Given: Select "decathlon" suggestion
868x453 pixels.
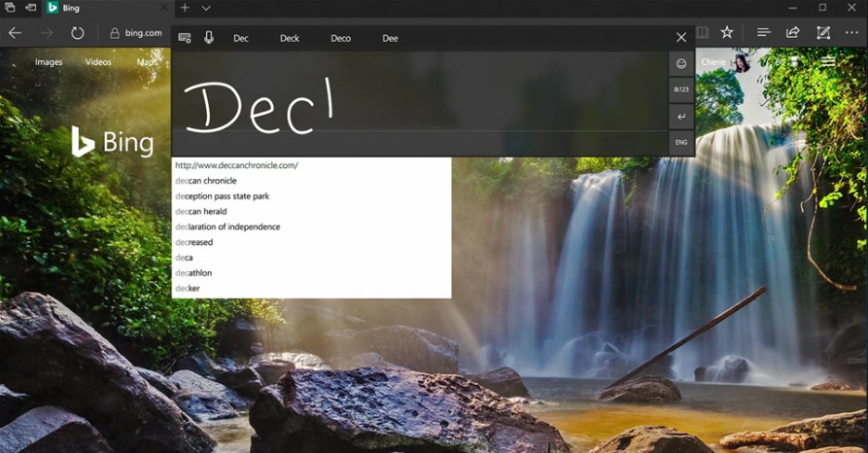Looking at the screenshot, I should 311,273.
